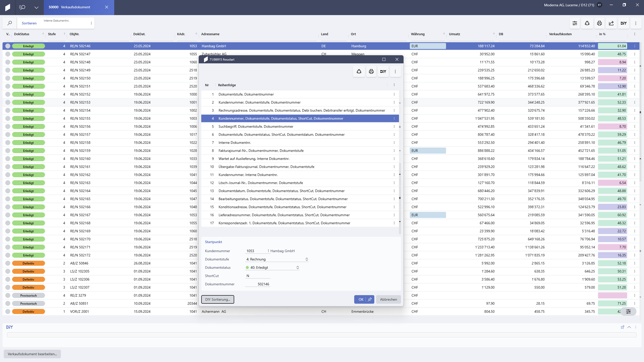644x362 pixels.
Task: Click the user ET avatar badge
Action: 599,5
